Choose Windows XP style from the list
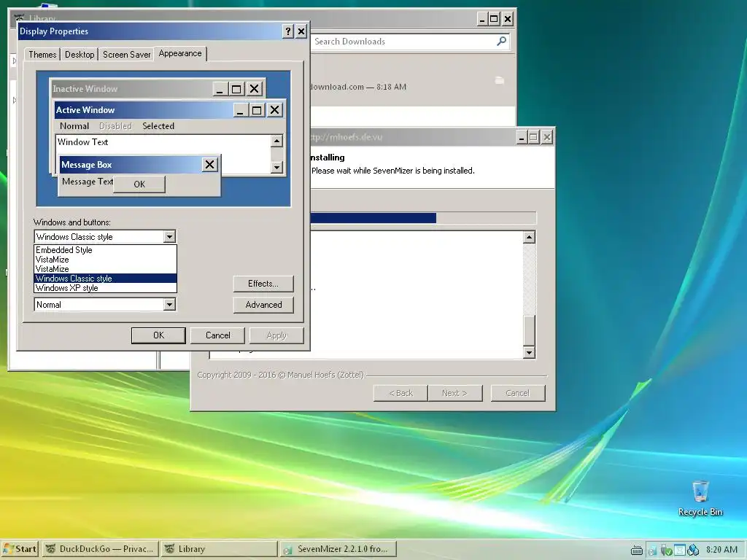The width and height of the screenshot is (747, 560). (x=105, y=288)
